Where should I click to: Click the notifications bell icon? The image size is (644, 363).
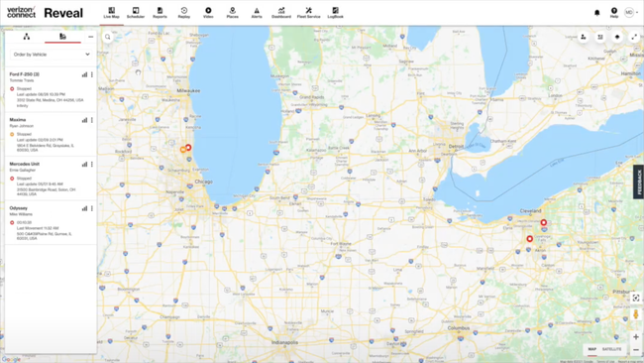click(x=596, y=13)
